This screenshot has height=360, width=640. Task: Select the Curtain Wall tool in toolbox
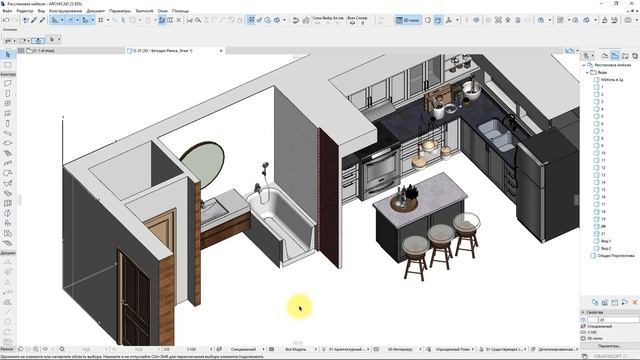8,203
